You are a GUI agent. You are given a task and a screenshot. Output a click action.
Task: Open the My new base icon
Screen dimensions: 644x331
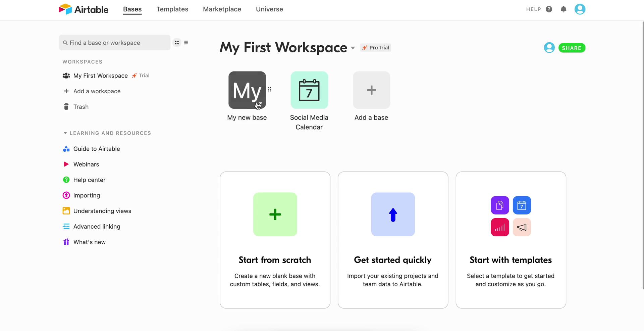click(x=247, y=90)
